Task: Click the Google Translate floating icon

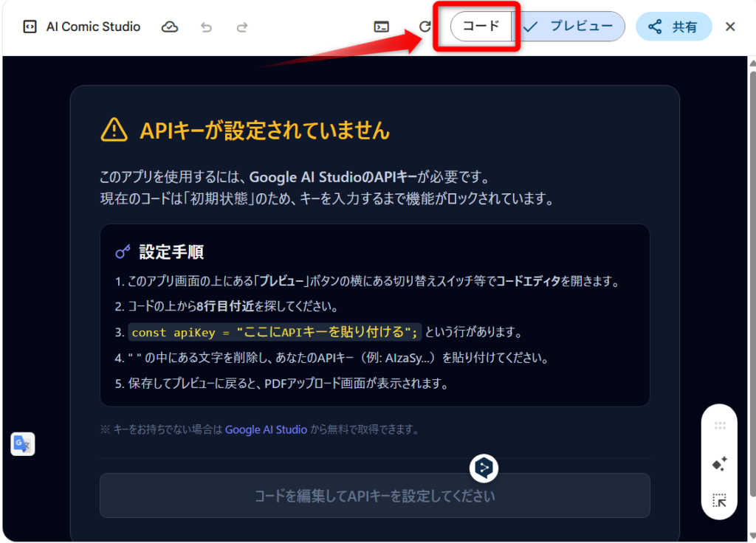Action: coord(23,443)
